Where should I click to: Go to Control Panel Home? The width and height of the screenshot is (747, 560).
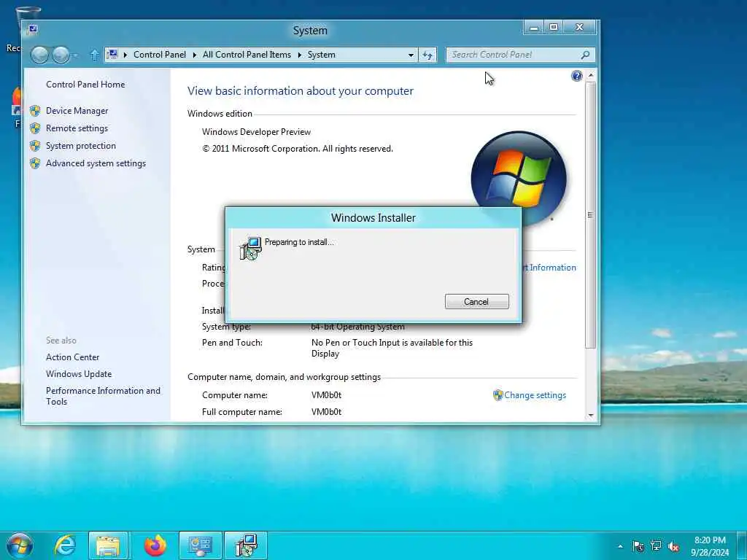pyautogui.click(x=85, y=85)
